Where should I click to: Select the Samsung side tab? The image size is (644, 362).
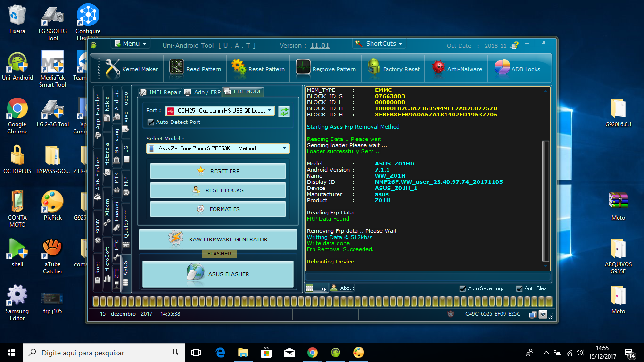[116, 145]
